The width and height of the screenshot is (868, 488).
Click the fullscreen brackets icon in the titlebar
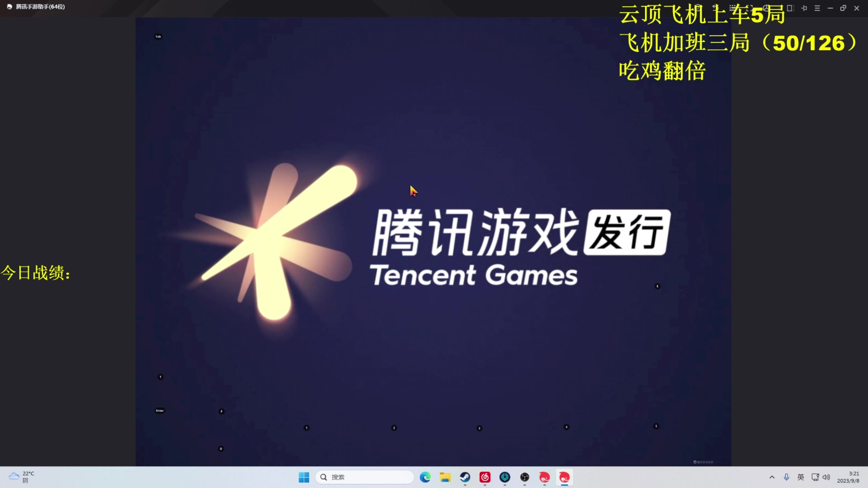point(750,8)
